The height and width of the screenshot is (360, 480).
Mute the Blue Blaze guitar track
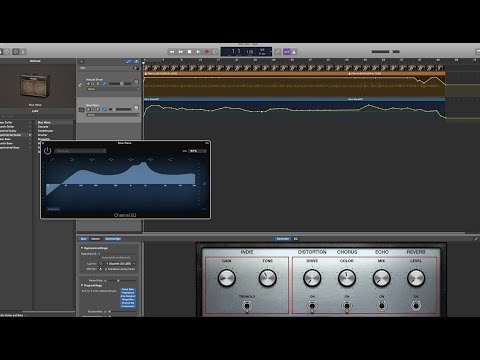[88, 109]
